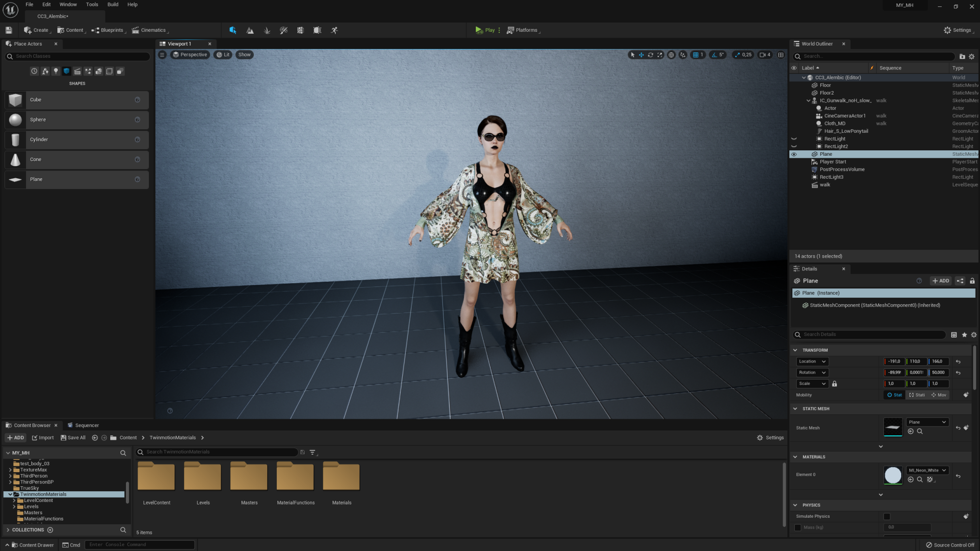Click the scale lock icon in Transform
980x551 pixels.
834,384
